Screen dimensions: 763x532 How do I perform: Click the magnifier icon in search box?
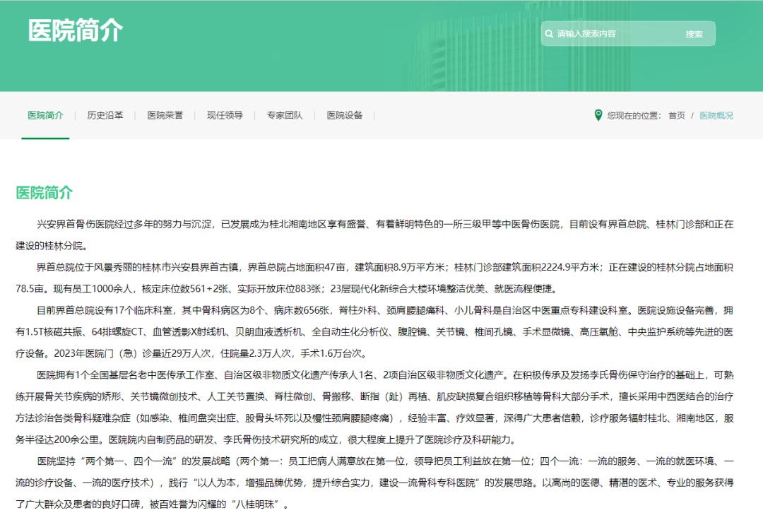click(549, 34)
